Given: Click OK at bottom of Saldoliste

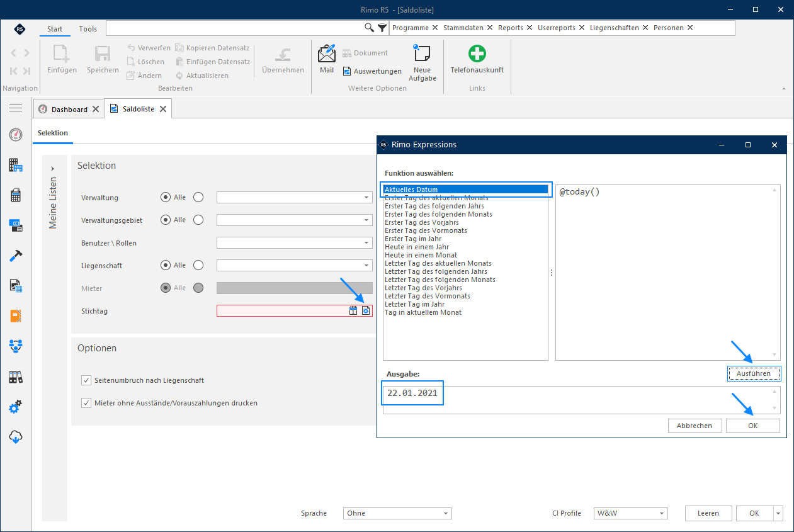Looking at the screenshot, I should click(x=754, y=513).
